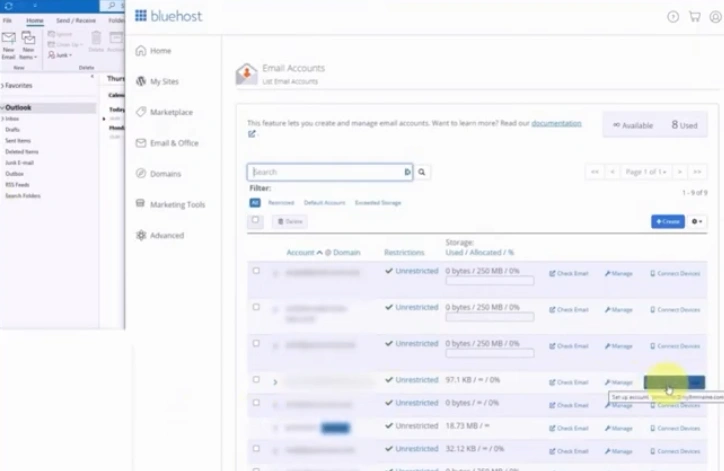Click the bluehost grid logo icon

pyautogui.click(x=141, y=15)
